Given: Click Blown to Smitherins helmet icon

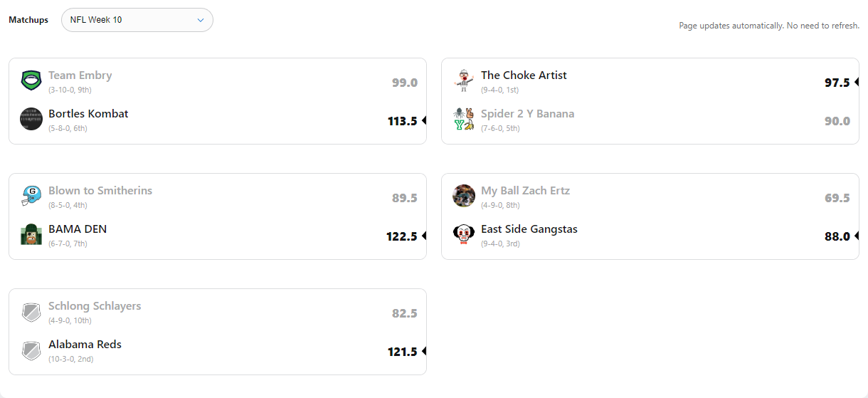Looking at the screenshot, I should [31, 196].
